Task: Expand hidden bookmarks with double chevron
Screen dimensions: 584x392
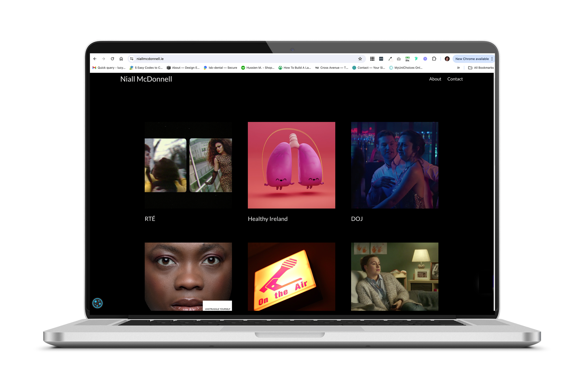Action: point(458,68)
